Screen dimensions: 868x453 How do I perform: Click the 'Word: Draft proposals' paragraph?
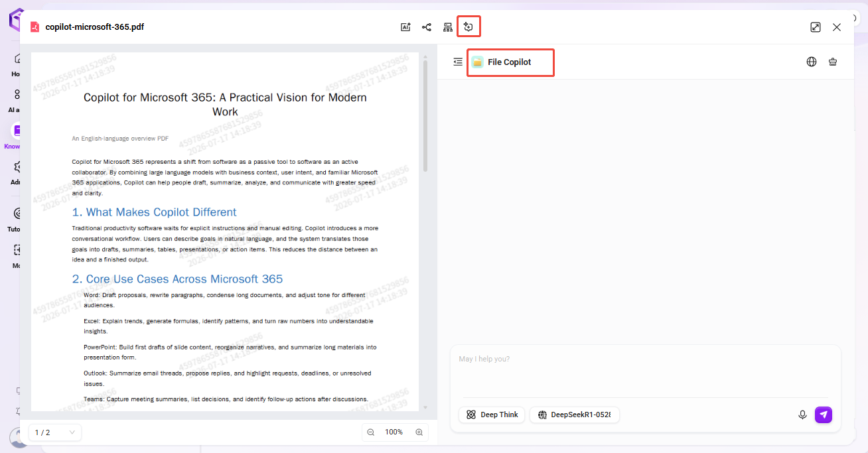click(x=224, y=300)
